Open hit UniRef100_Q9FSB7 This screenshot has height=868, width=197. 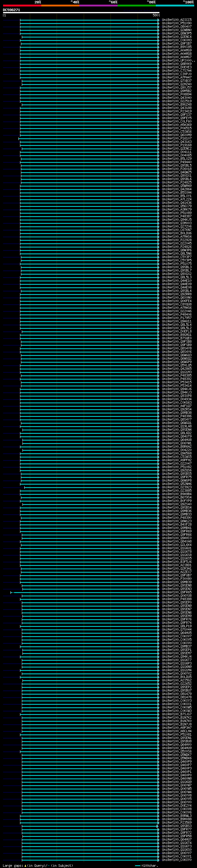pyautogui.click(x=177, y=43)
